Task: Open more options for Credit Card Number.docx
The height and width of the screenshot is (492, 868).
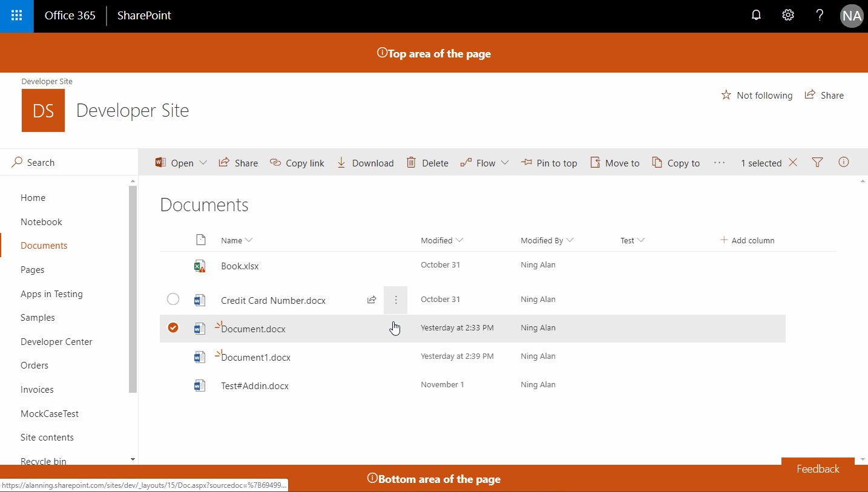Action: [x=395, y=300]
